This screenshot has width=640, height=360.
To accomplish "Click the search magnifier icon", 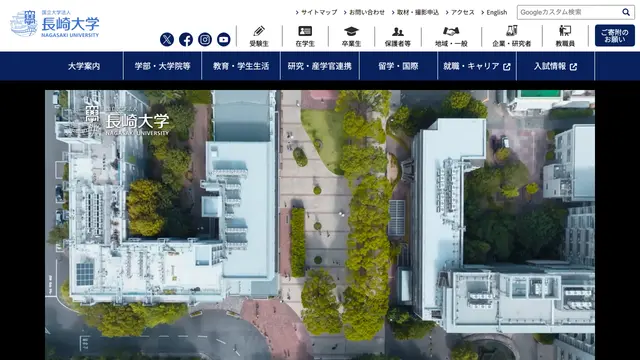I will click(626, 12).
